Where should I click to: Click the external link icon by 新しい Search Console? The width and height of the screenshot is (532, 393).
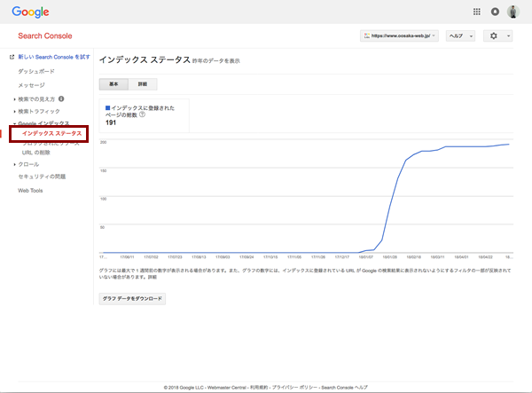click(12, 57)
